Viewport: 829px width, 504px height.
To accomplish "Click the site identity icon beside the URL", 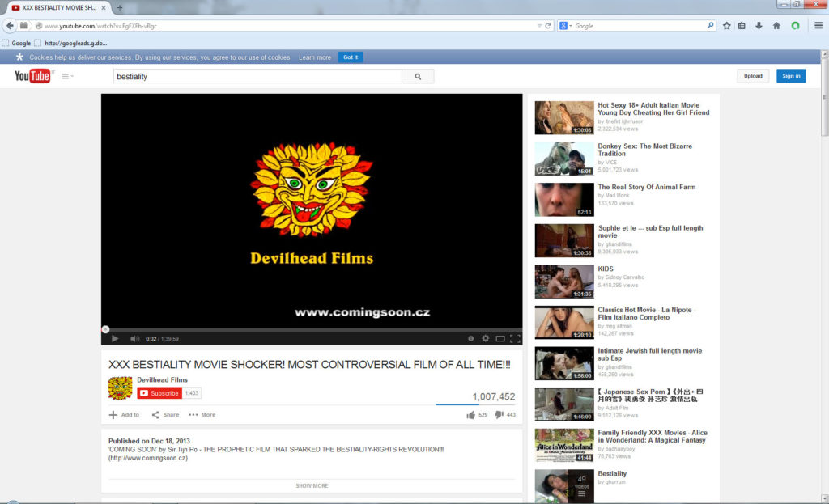I will (39, 25).
